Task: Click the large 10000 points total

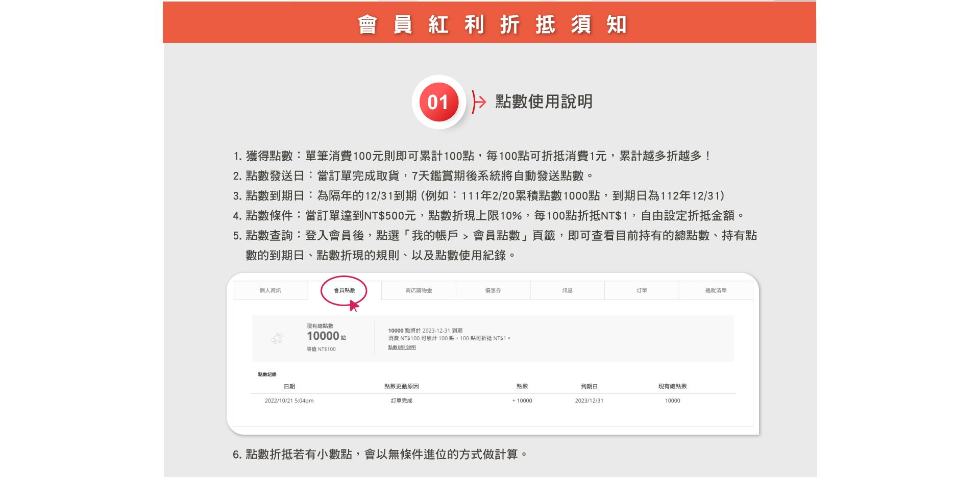Action: [x=323, y=336]
